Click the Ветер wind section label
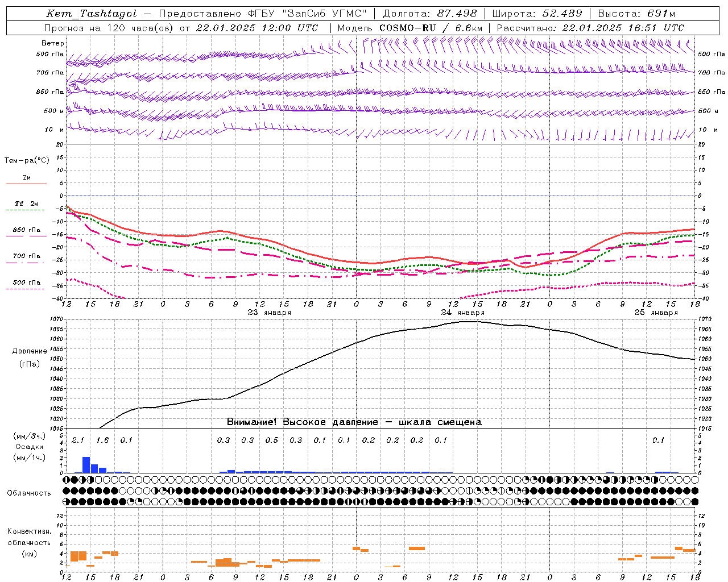Image resolution: width=728 pixels, height=582 pixels. 53,43
